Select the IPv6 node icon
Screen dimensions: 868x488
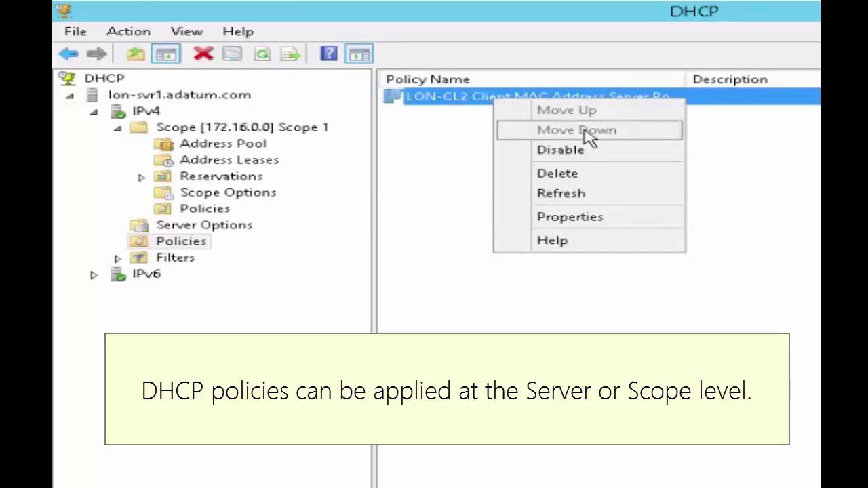(x=118, y=274)
